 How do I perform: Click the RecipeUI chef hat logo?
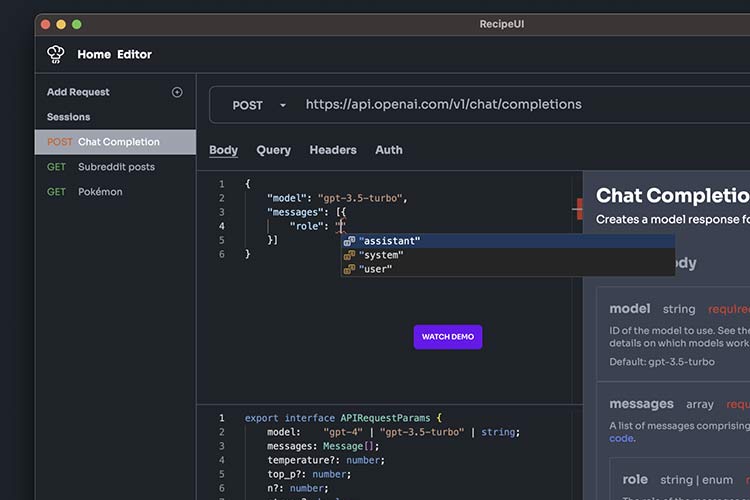pos(55,54)
